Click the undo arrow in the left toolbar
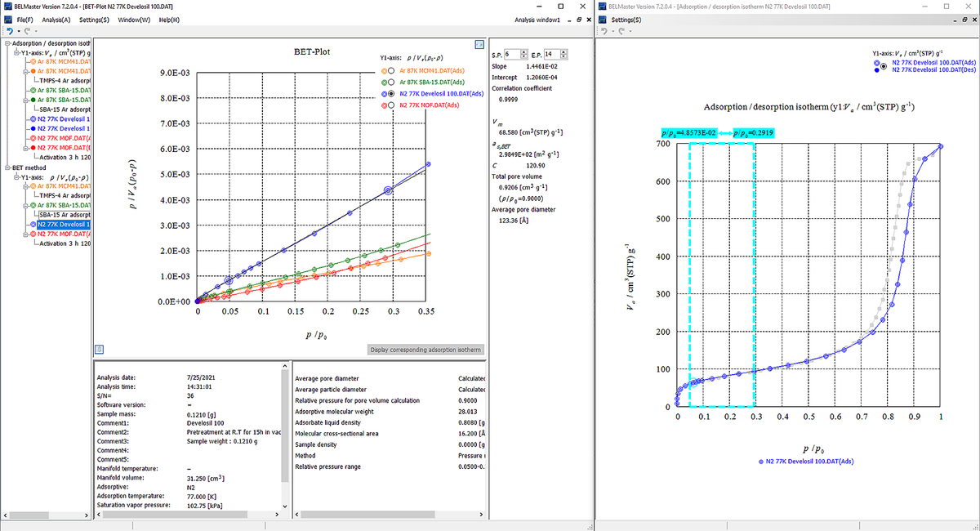Image resolution: width=980 pixels, height=531 pixels. (x=8, y=31)
